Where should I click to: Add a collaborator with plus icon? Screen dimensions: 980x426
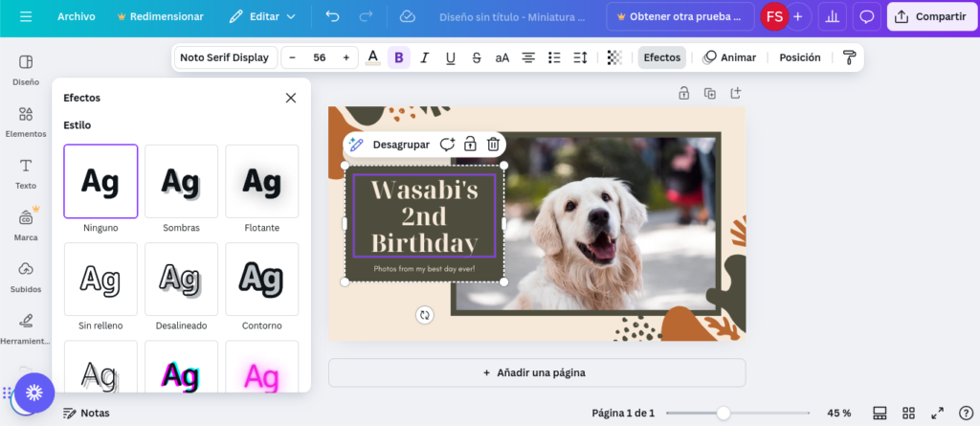click(798, 17)
